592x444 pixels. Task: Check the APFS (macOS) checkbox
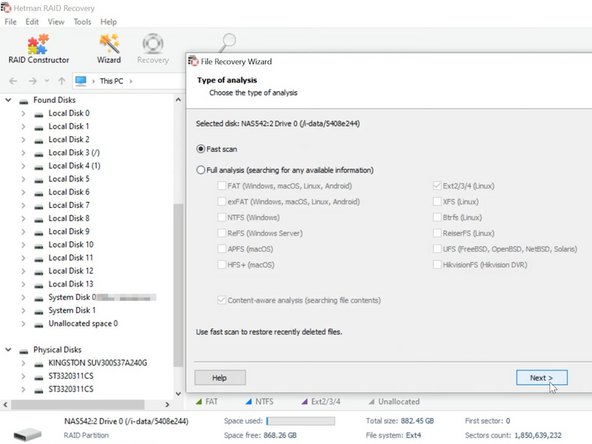pyautogui.click(x=222, y=249)
